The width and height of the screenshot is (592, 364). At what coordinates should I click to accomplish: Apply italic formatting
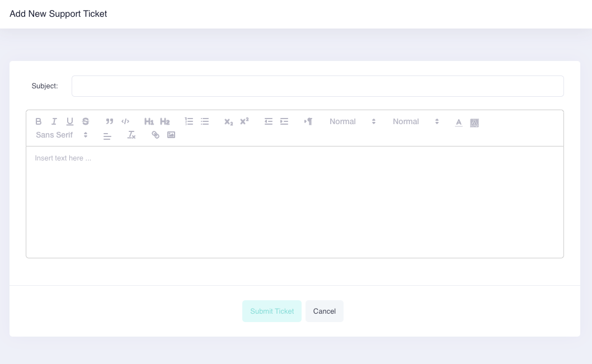(x=54, y=121)
